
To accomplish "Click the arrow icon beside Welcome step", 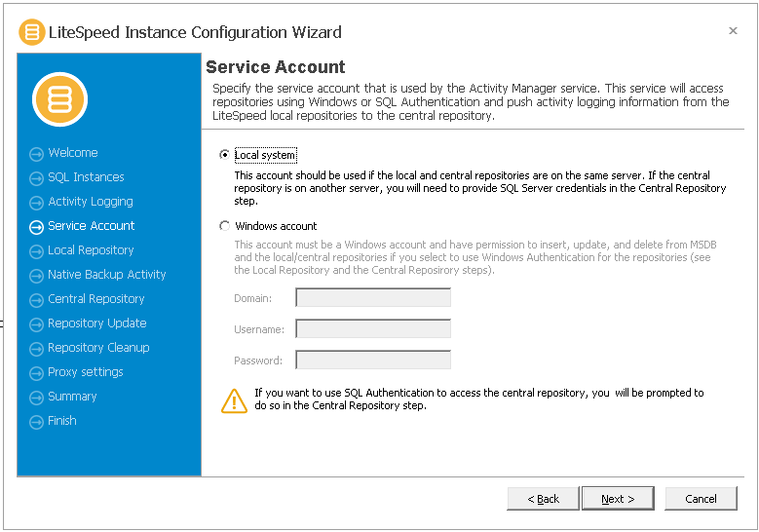I will (36, 154).
